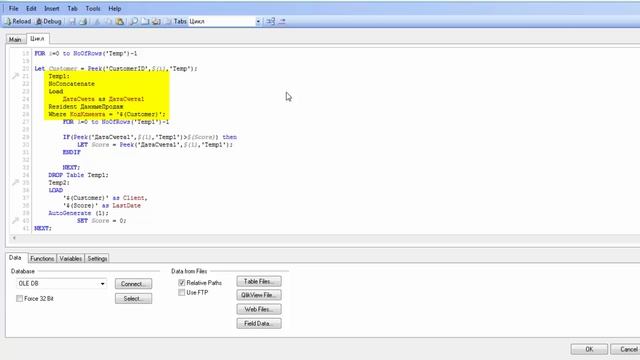Viewport: 640px width, 360px height.
Task: Click the line 'AutoGenerate (1);'
Action: 78,213
